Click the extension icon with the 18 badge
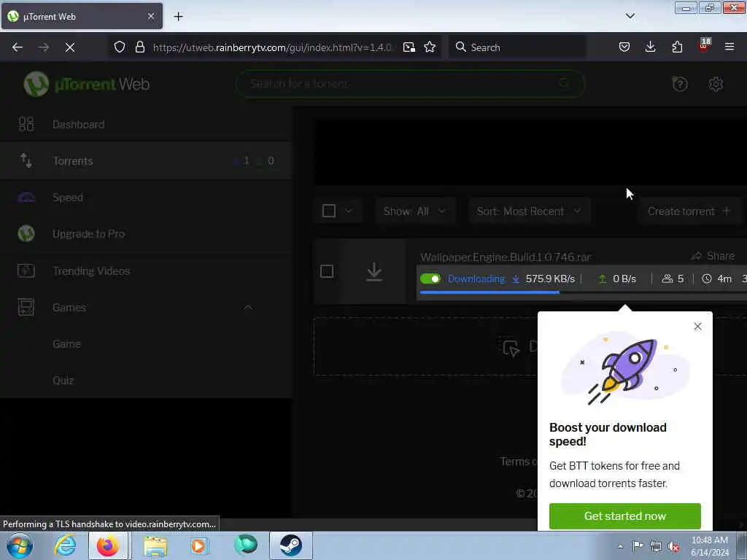 point(704,45)
